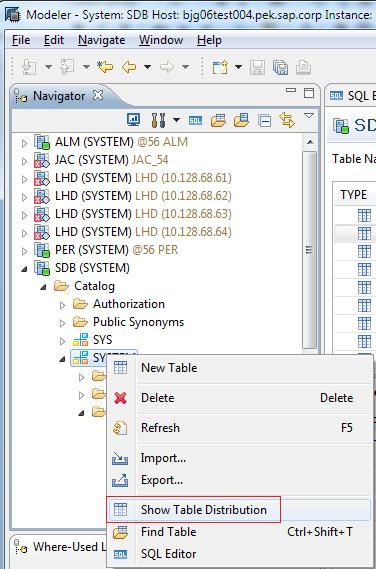The width and height of the screenshot is (376, 569).
Task: Click the Back navigation arrow
Action: [x=129, y=67]
